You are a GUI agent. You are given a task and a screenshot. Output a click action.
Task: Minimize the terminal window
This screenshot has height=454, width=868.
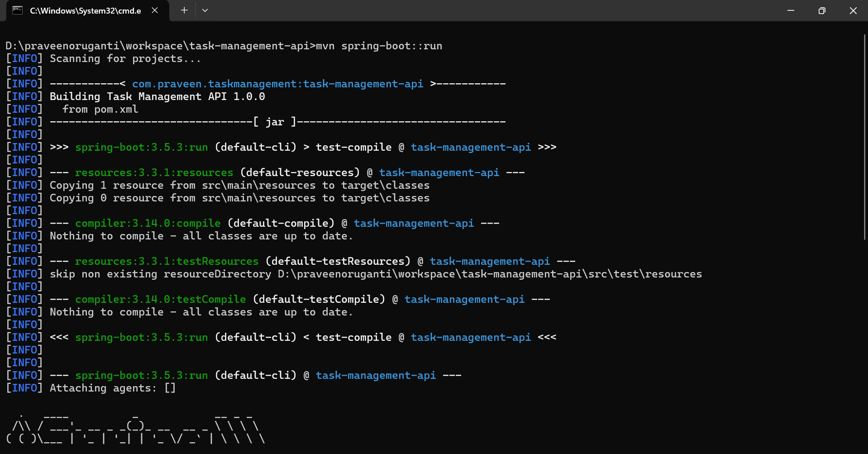coord(791,10)
